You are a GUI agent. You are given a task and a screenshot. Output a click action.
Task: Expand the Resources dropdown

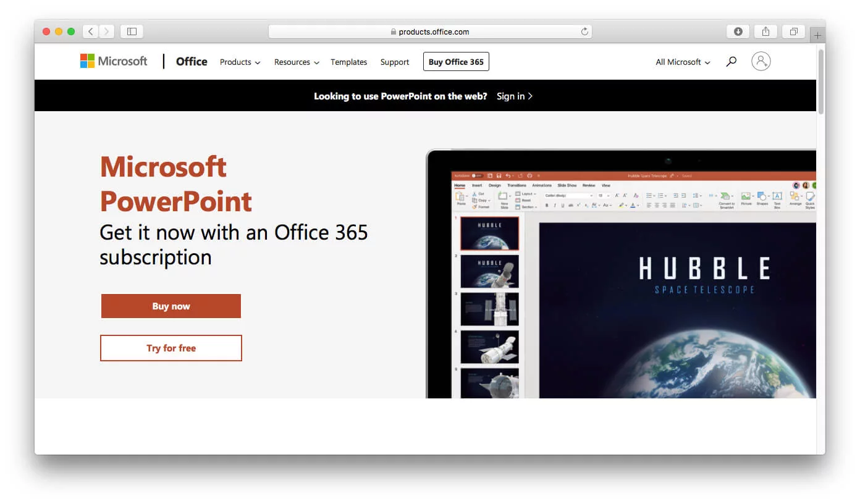[297, 62]
